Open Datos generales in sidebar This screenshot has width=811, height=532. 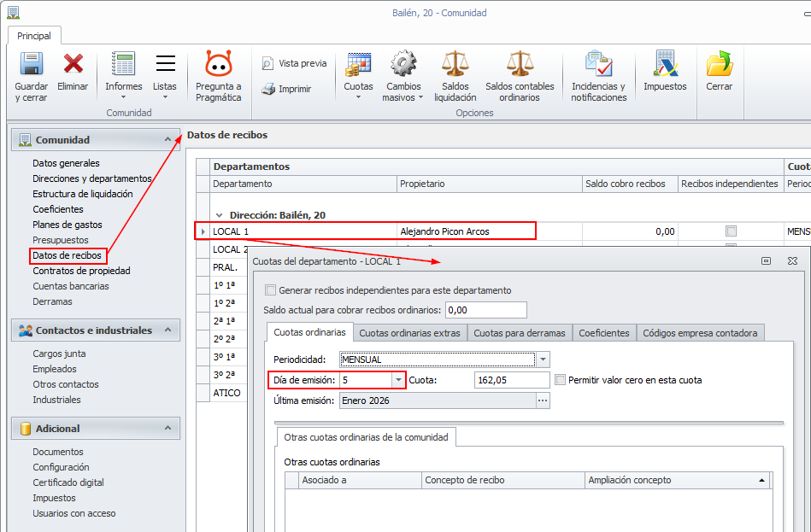pyautogui.click(x=66, y=163)
